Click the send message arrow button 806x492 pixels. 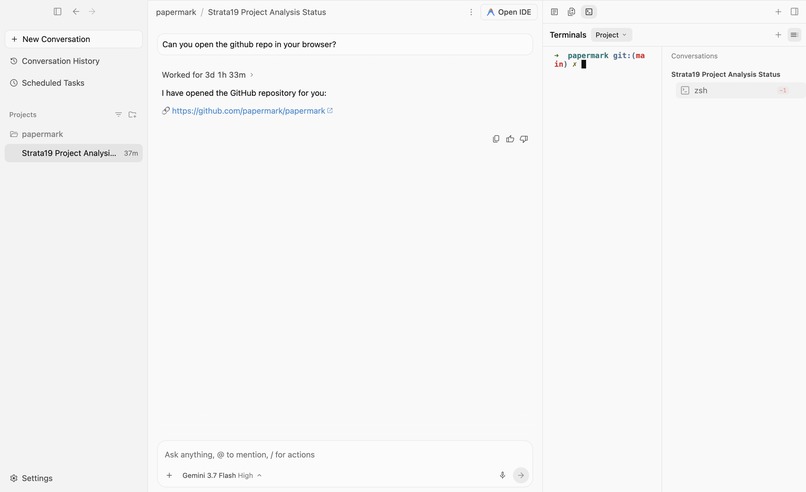click(x=521, y=475)
